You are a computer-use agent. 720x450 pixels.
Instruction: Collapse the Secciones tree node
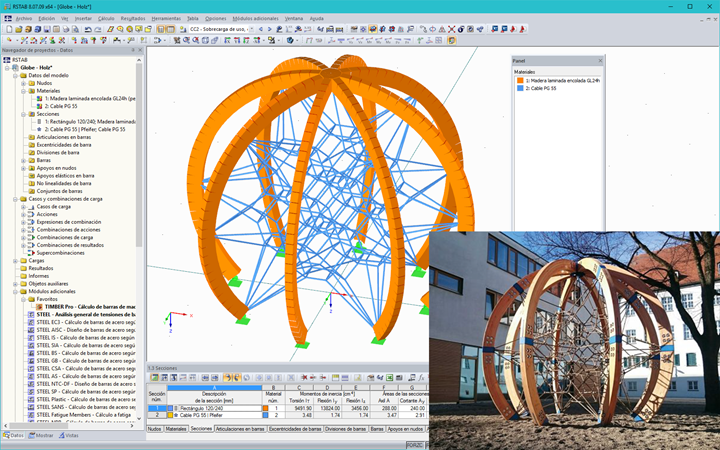pyautogui.click(x=23, y=114)
